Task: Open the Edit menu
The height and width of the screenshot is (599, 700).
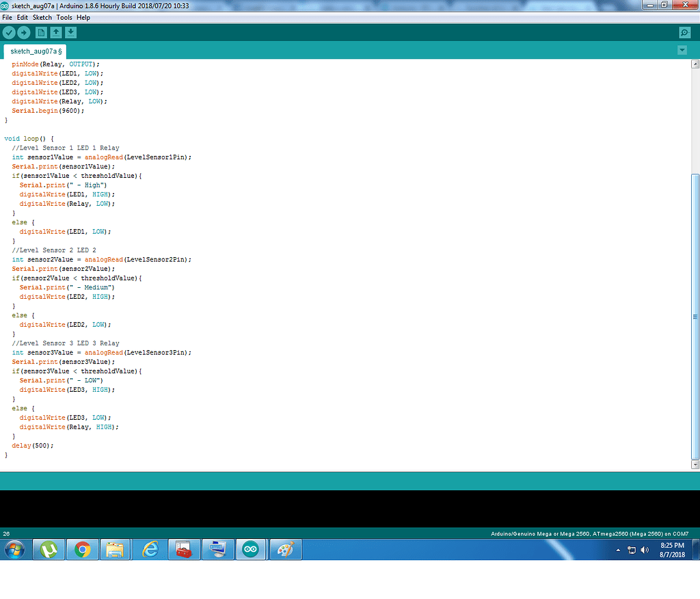Action: (x=23, y=17)
